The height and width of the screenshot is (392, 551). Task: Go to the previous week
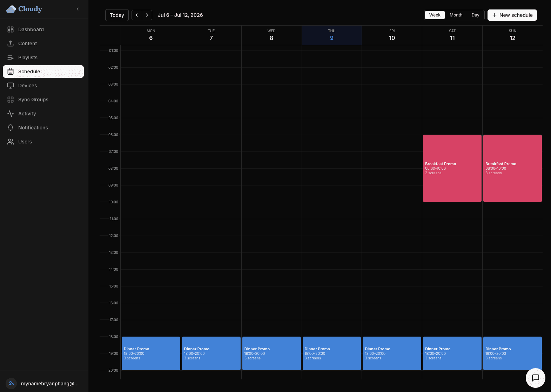137,15
